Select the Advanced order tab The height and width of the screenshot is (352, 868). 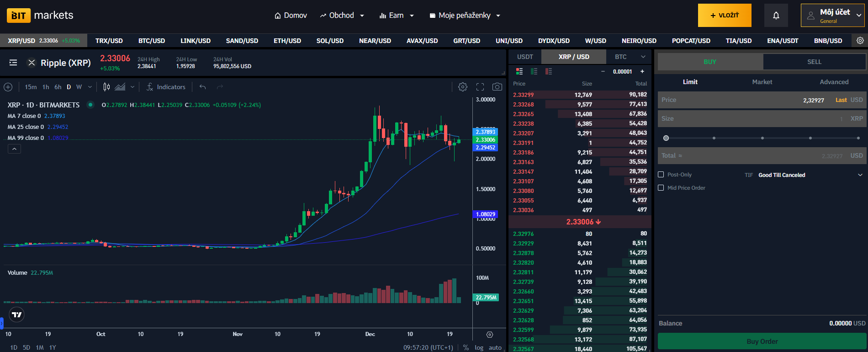pos(834,82)
